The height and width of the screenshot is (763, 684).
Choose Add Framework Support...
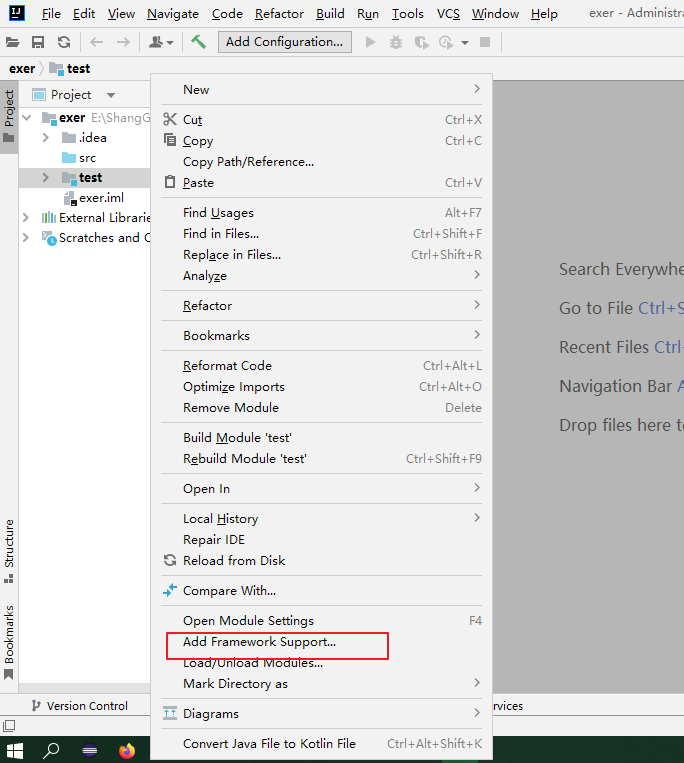322,642
